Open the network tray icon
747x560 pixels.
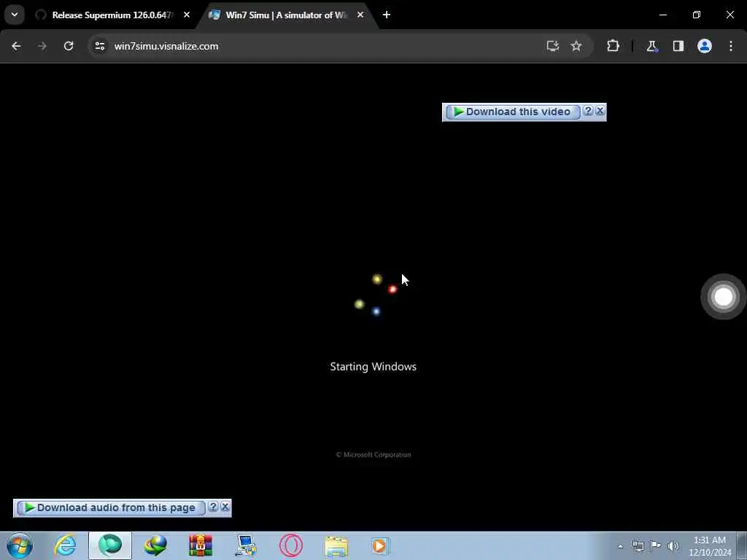[x=638, y=546]
